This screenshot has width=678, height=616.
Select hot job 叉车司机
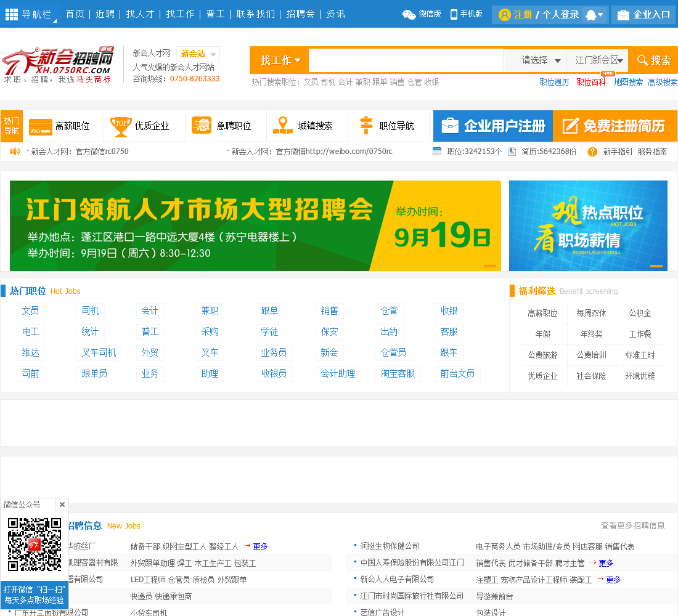[x=99, y=352]
